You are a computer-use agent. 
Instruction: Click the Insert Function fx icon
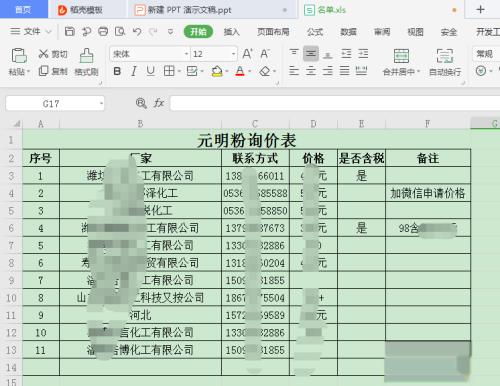coord(159,103)
